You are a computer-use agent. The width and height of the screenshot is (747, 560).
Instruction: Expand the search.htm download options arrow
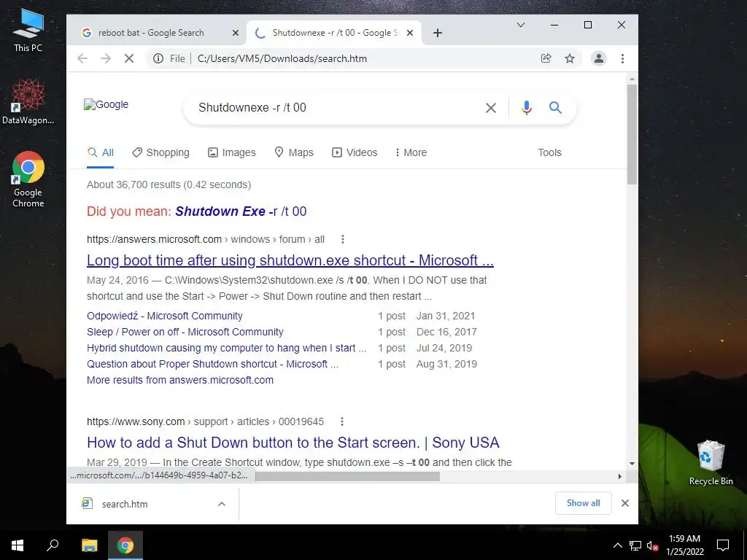tap(222, 504)
